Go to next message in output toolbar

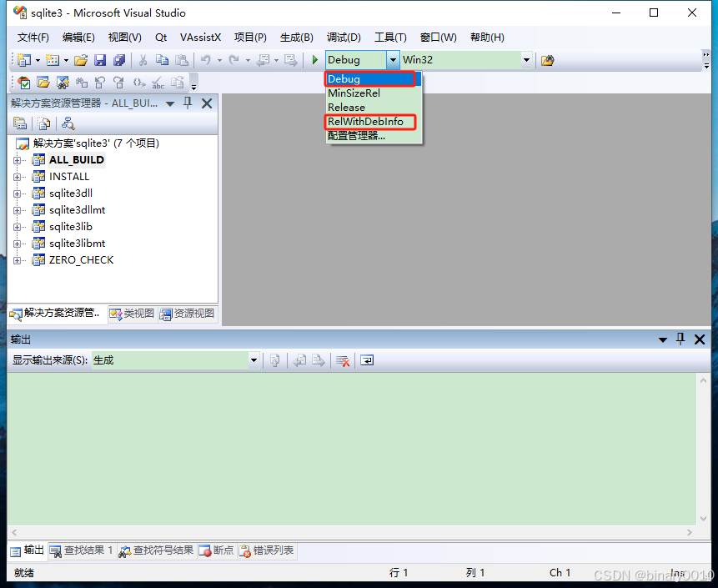pyautogui.click(x=319, y=360)
